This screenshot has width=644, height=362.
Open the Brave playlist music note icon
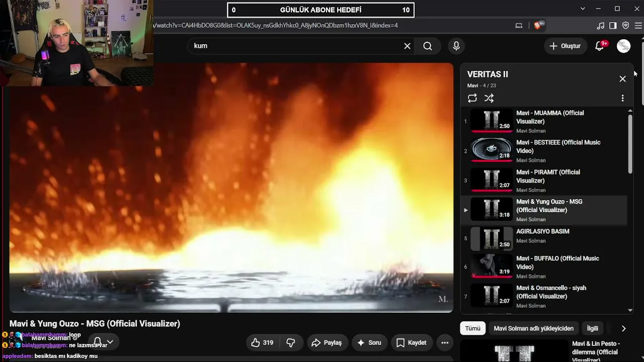point(600,26)
